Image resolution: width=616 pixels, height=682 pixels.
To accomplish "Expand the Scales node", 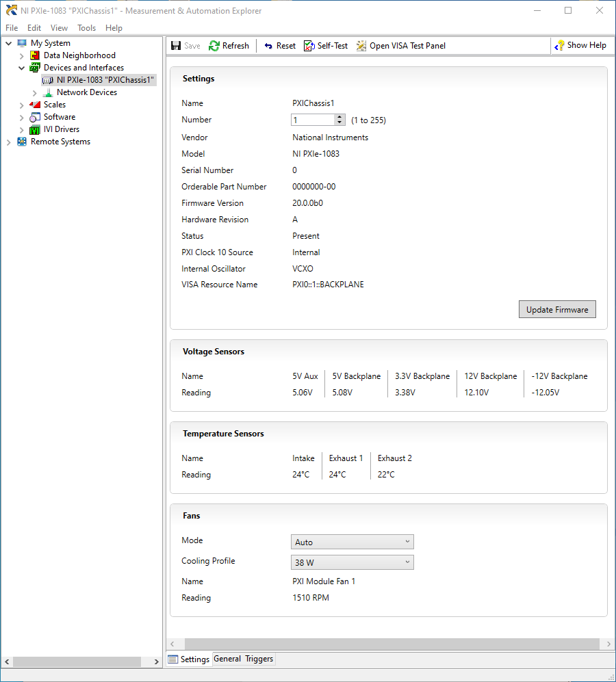I will tap(21, 105).
